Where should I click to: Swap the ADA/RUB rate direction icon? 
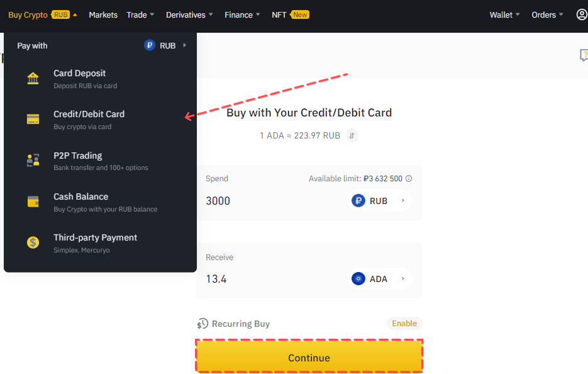pos(352,135)
